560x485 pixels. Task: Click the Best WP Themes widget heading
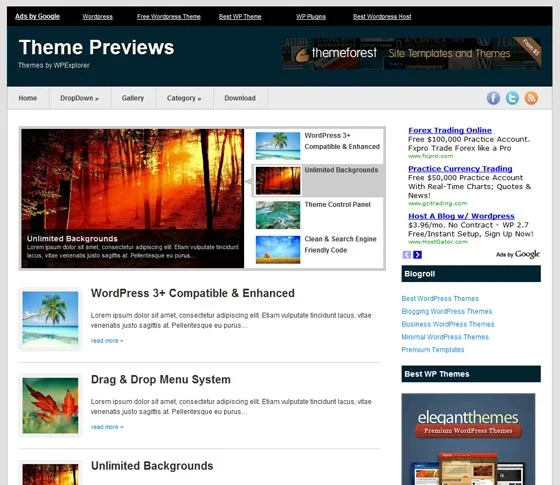(x=471, y=374)
